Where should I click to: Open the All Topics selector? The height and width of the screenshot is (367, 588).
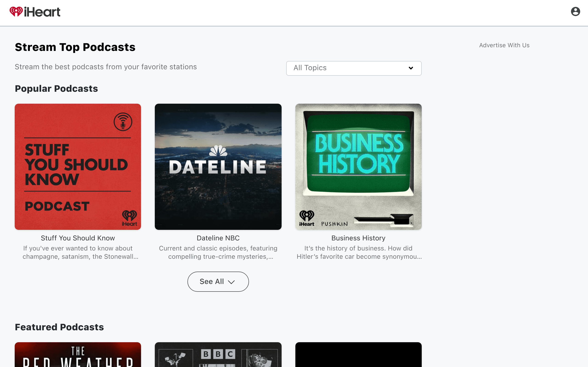click(x=353, y=68)
